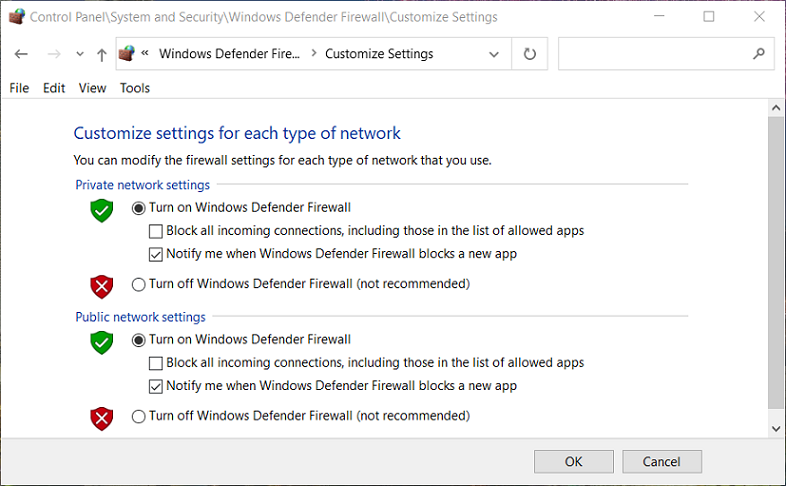Click OK to save firewall settings
786x486 pixels.
[x=573, y=461]
